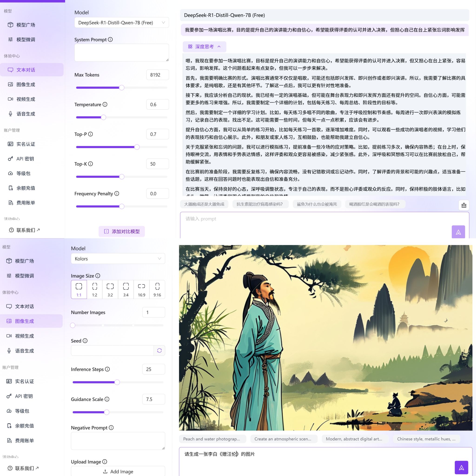The image size is (476, 476).
Task: Send the image generation prompt
Action: click(461, 467)
